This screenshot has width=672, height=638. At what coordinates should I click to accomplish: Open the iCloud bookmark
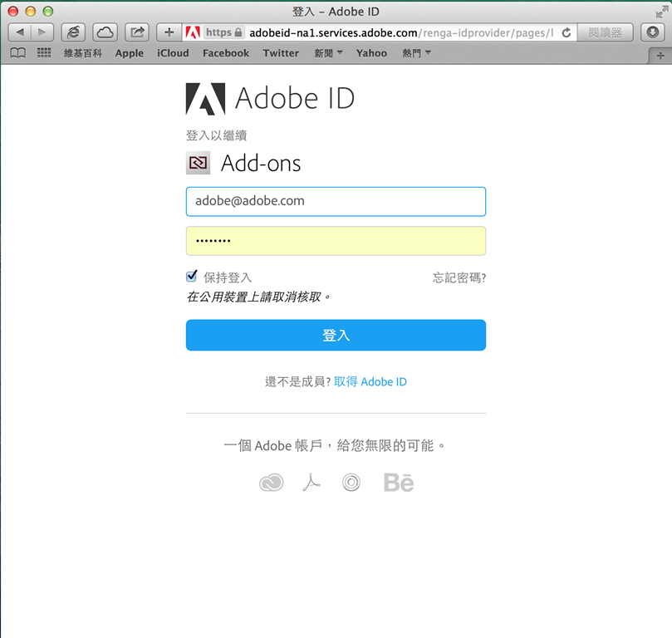click(x=173, y=53)
